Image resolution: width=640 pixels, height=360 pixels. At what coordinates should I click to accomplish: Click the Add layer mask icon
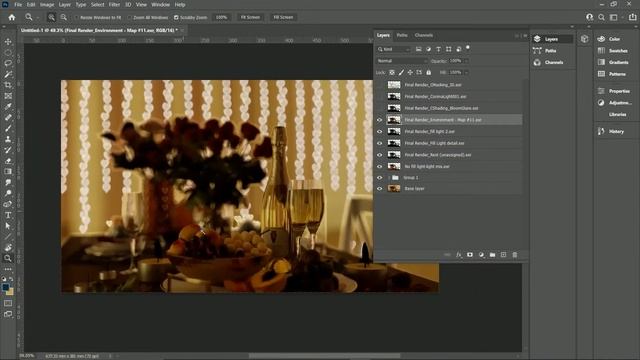pos(470,255)
